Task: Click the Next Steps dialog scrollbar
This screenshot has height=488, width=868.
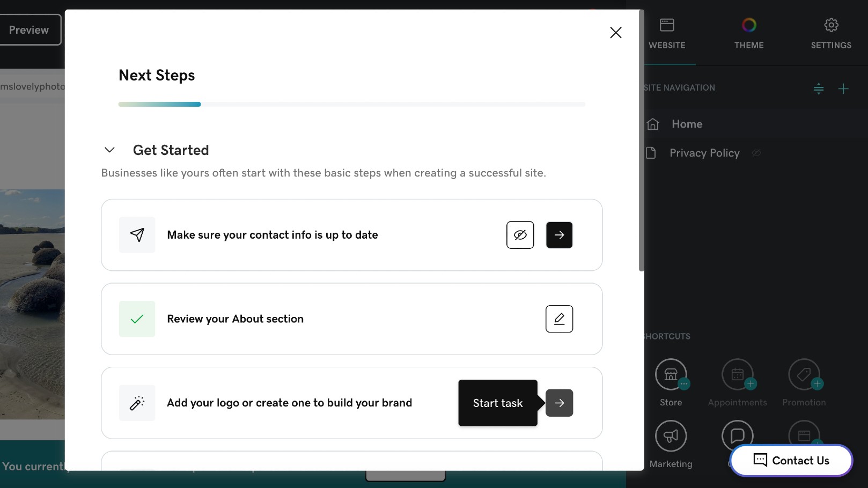Action: coord(642,141)
